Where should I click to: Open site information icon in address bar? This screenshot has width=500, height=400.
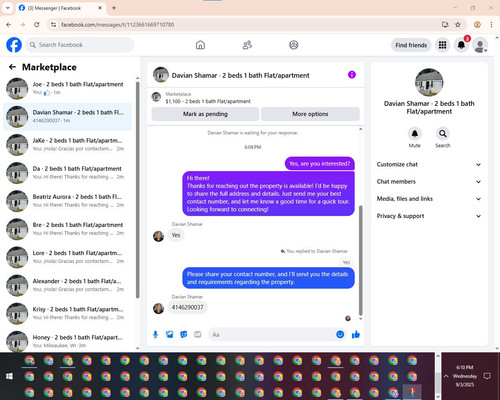coord(53,25)
